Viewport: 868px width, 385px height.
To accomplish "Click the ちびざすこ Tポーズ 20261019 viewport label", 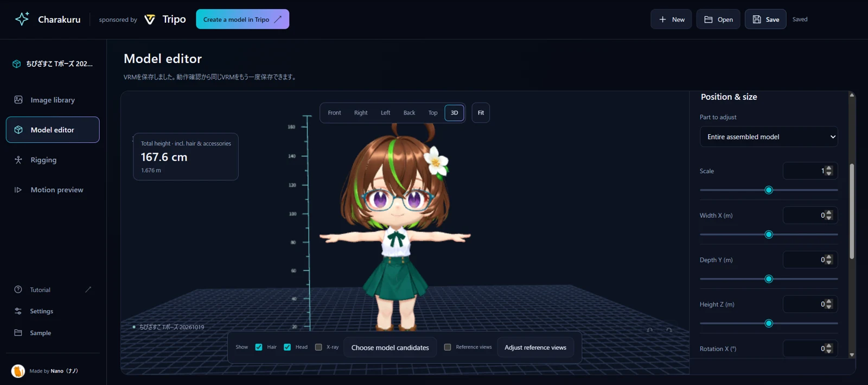I will click(x=171, y=327).
